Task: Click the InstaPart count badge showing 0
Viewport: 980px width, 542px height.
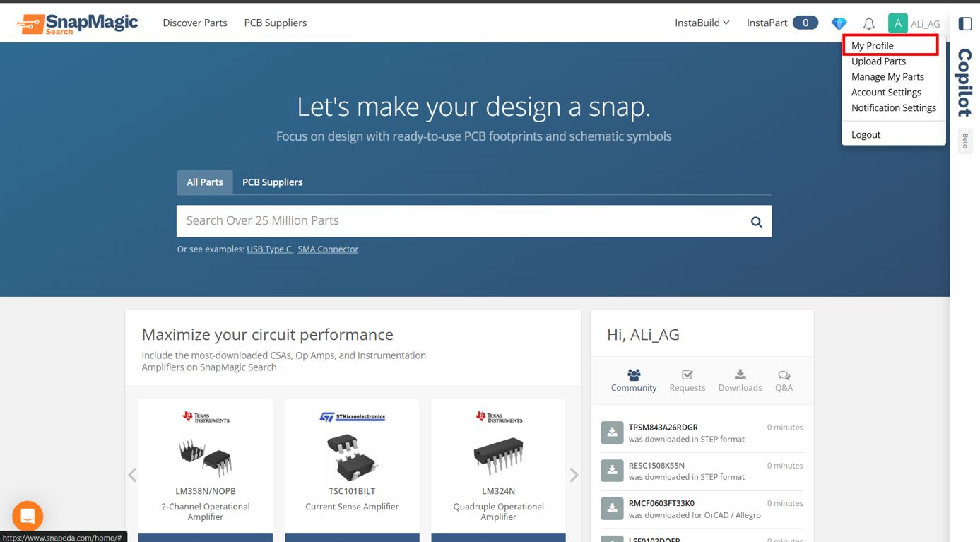Action: pyautogui.click(x=805, y=23)
